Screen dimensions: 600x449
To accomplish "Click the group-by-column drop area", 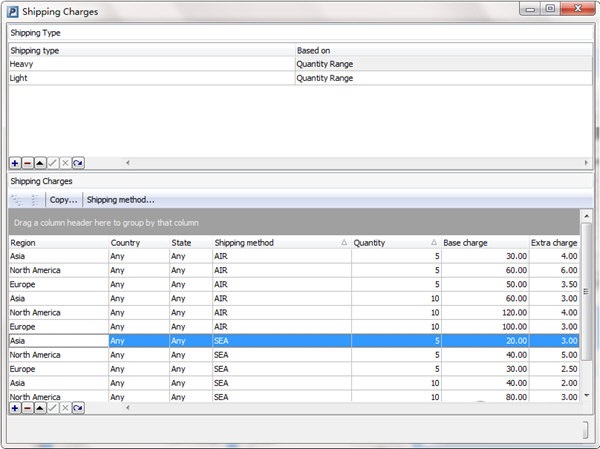I will [x=294, y=222].
